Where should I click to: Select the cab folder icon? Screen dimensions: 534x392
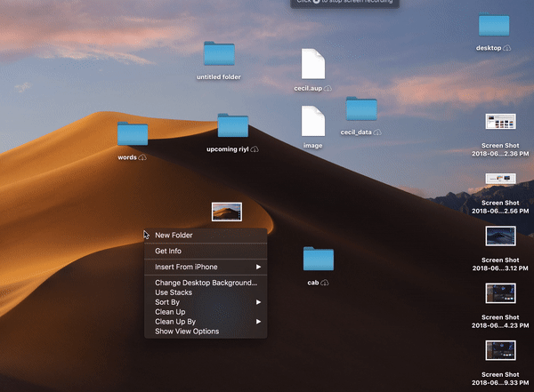(318, 260)
